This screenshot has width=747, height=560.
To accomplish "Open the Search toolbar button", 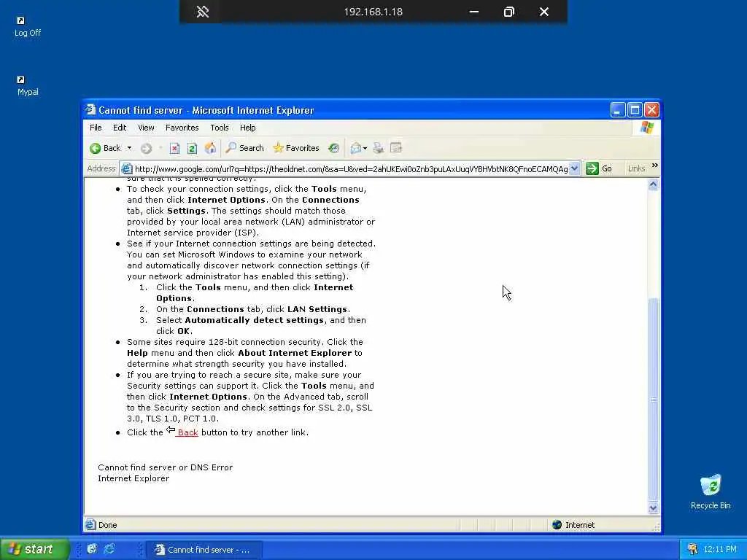I will [245, 148].
